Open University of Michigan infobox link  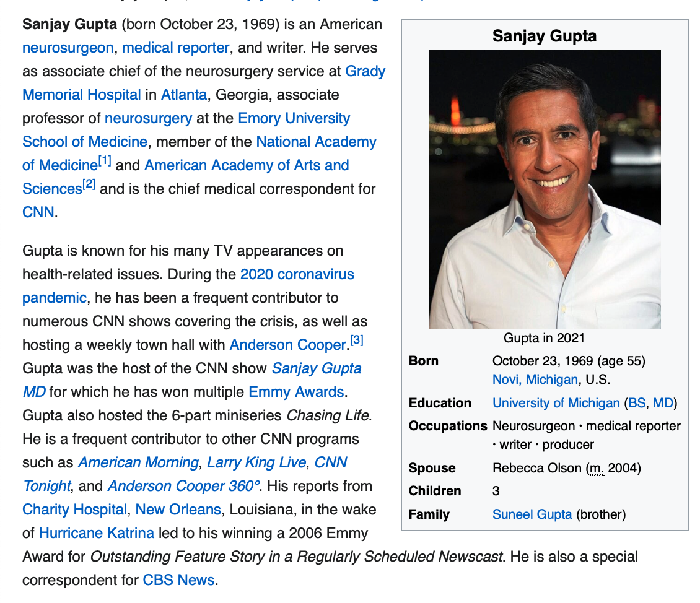tap(556, 403)
